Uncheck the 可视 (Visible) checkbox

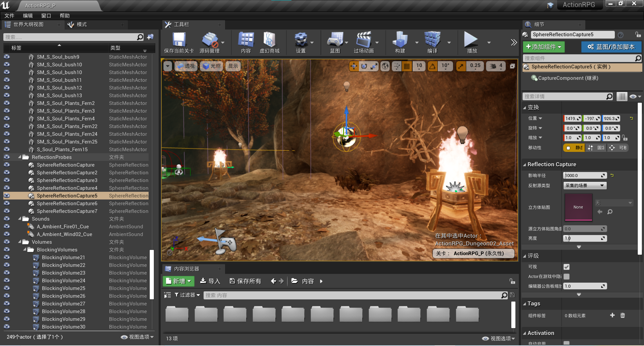[567, 267]
